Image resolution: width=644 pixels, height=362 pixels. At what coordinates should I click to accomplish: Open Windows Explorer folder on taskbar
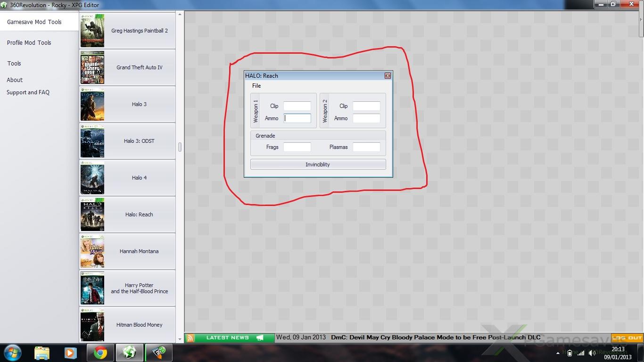(x=42, y=353)
